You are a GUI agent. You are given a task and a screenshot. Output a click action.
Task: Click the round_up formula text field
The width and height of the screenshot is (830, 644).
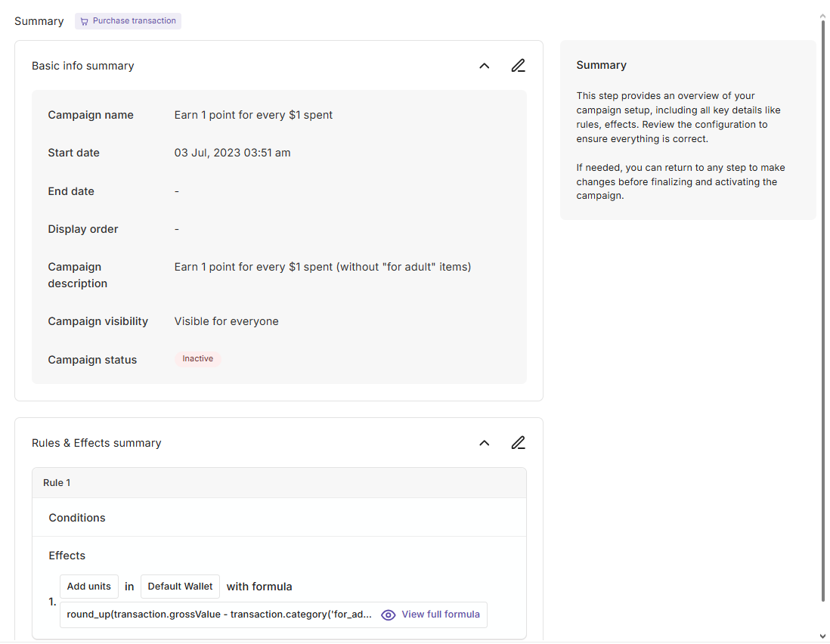coord(219,615)
